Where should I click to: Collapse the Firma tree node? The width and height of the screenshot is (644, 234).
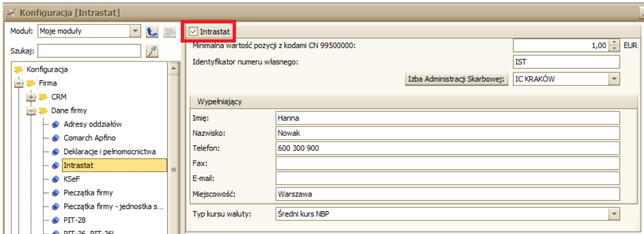tap(18, 84)
